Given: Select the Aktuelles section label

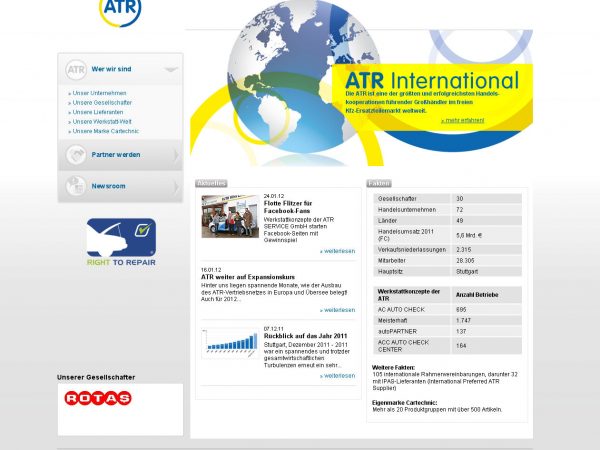Looking at the screenshot, I should [211, 183].
